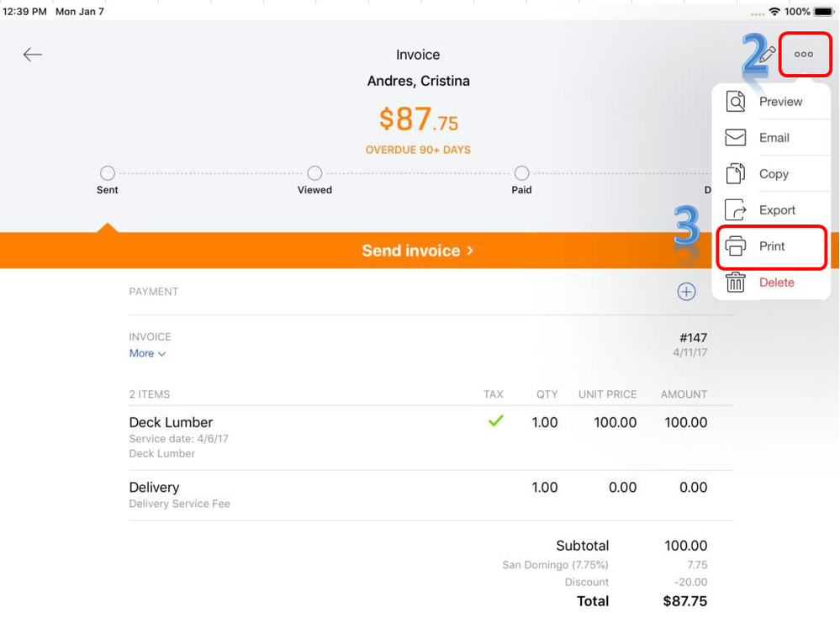Tap the AMOUNT column header
The height and width of the screenshot is (634, 840).
684,394
